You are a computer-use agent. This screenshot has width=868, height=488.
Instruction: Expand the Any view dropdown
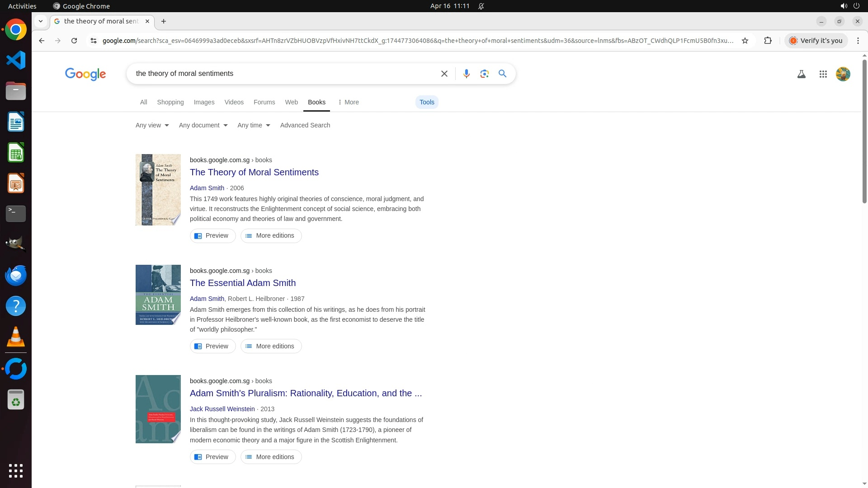(x=152, y=125)
